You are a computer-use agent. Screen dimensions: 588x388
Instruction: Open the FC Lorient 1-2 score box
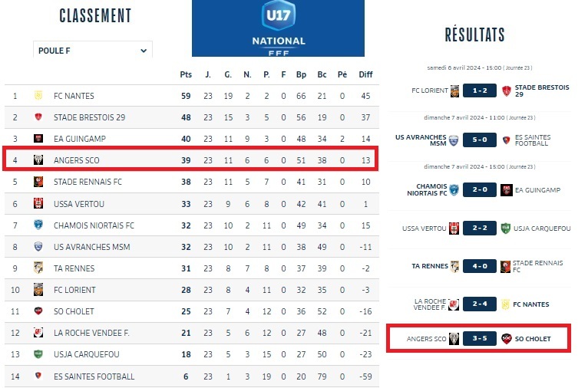click(x=480, y=90)
